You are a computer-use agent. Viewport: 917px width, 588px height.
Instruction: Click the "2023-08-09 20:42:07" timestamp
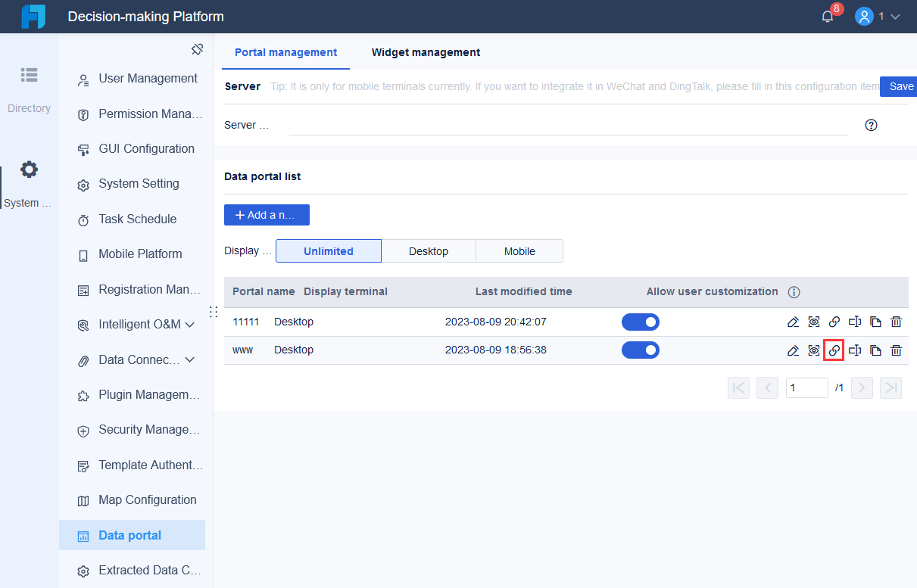496,322
